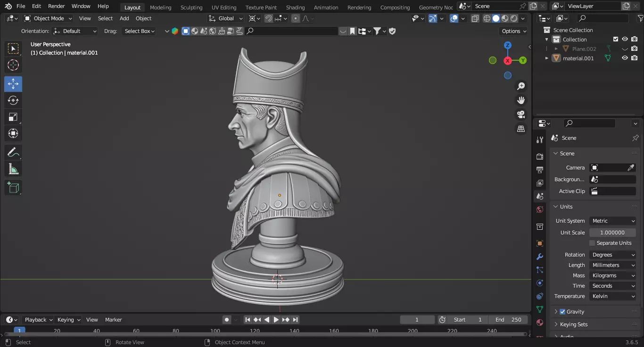Click the camera eyedropper icon
The height and width of the screenshot is (347, 644).
[631, 168]
